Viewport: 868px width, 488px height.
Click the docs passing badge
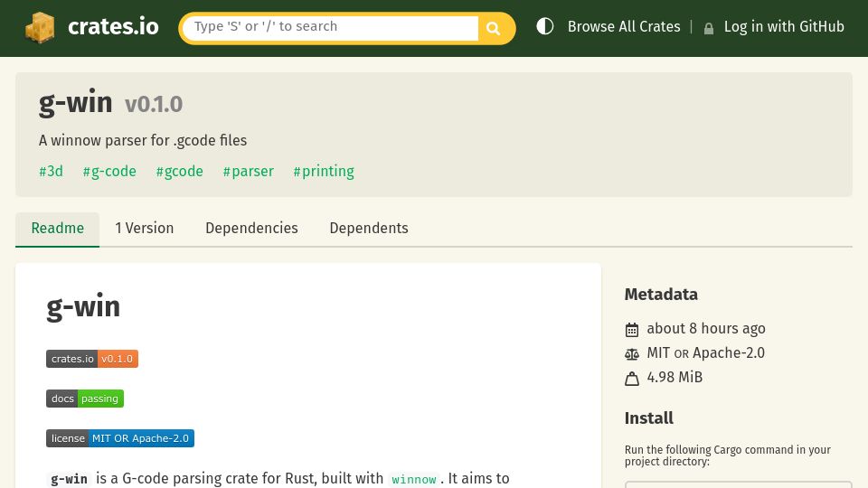85,399
